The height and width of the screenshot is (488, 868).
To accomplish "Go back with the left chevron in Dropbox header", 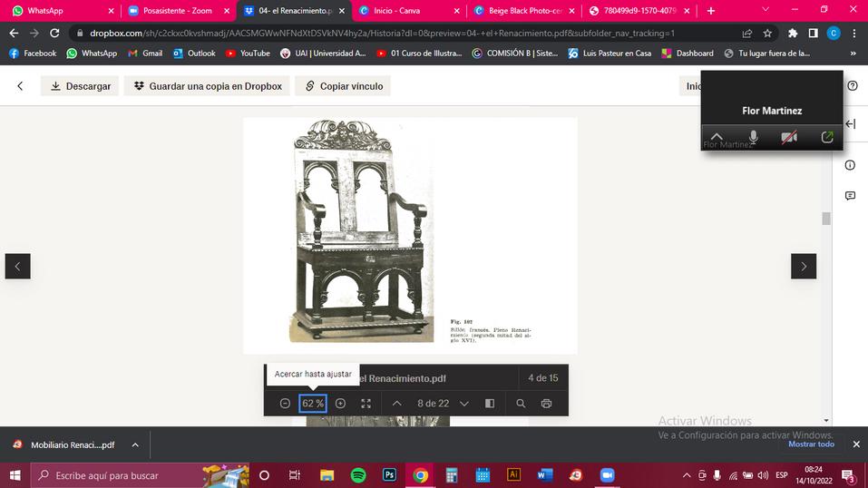I will tap(21, 86).
